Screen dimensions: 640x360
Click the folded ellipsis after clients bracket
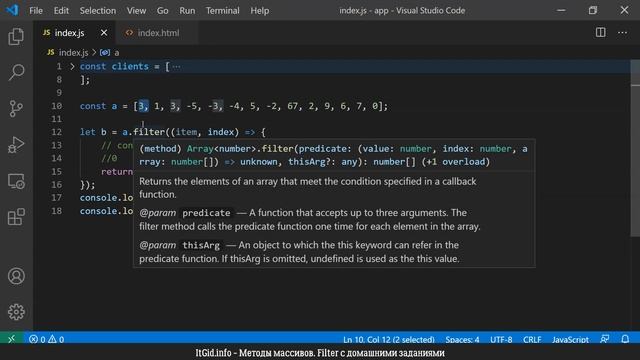point(176,67)
